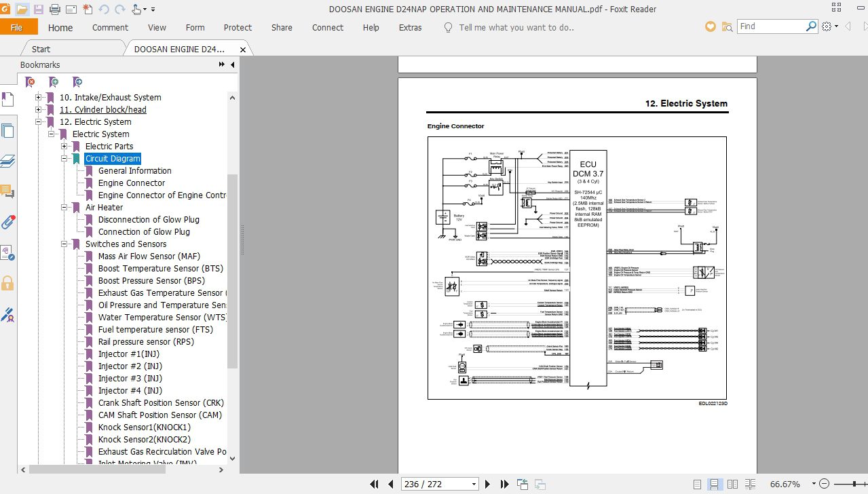Click the 66.67% zoom level control
Image resolution: width=868 pixels, height=494 pixels.
[785, 484]
